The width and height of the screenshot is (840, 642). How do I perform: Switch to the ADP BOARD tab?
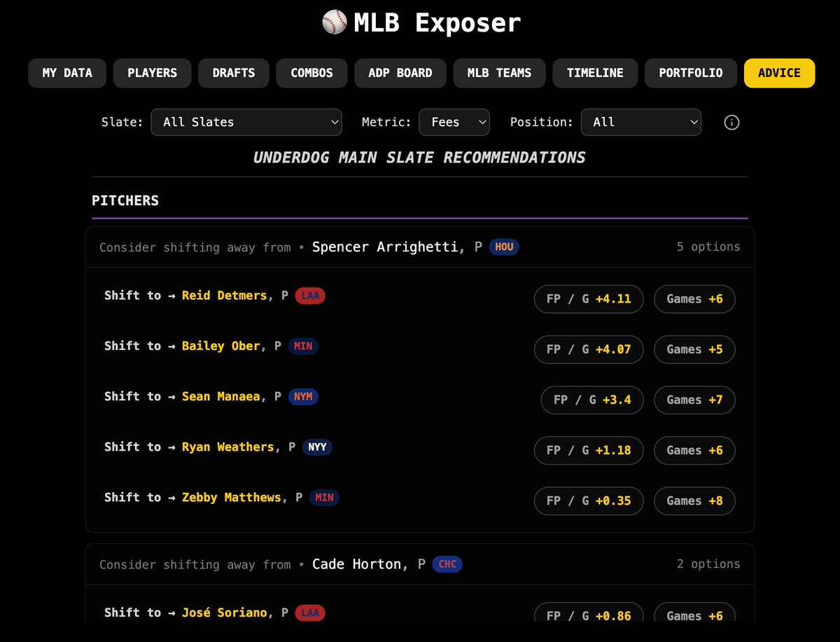click(x=400, y=73)
